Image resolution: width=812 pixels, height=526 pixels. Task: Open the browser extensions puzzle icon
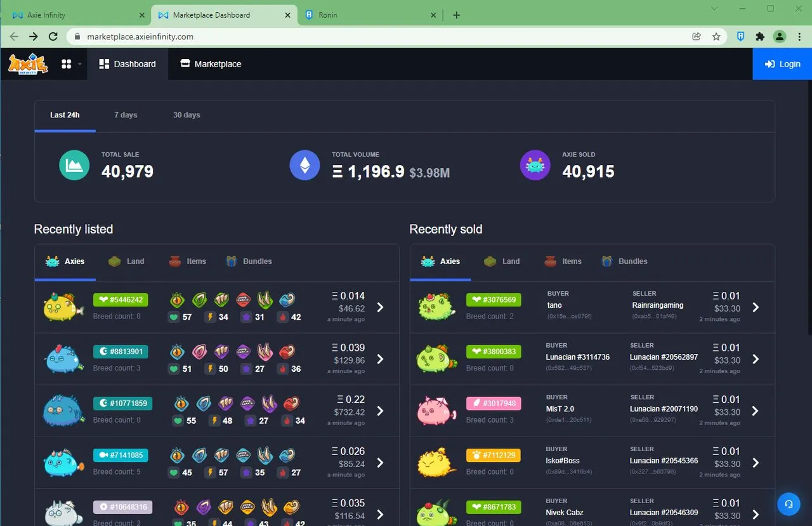(x=760, y=37)
